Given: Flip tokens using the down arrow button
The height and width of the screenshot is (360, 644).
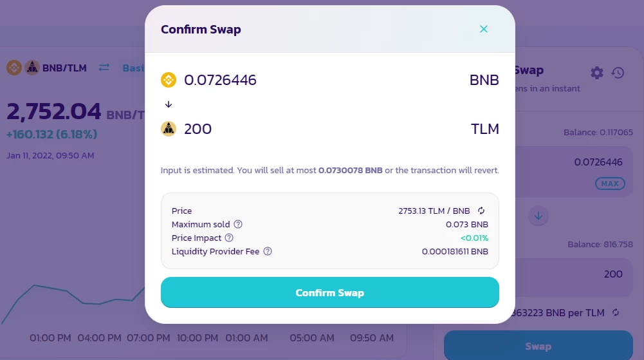Looking at the screenshot, I should point(538,216).
